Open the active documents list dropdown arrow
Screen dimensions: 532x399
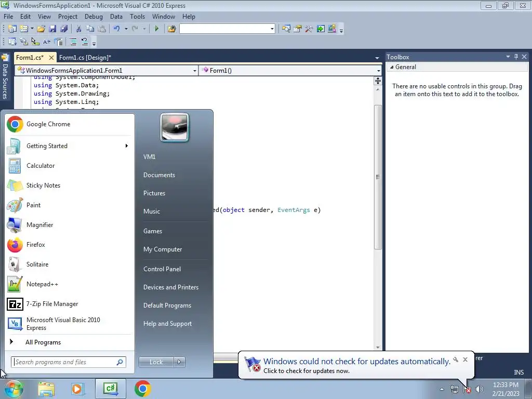tap(377, 58)
